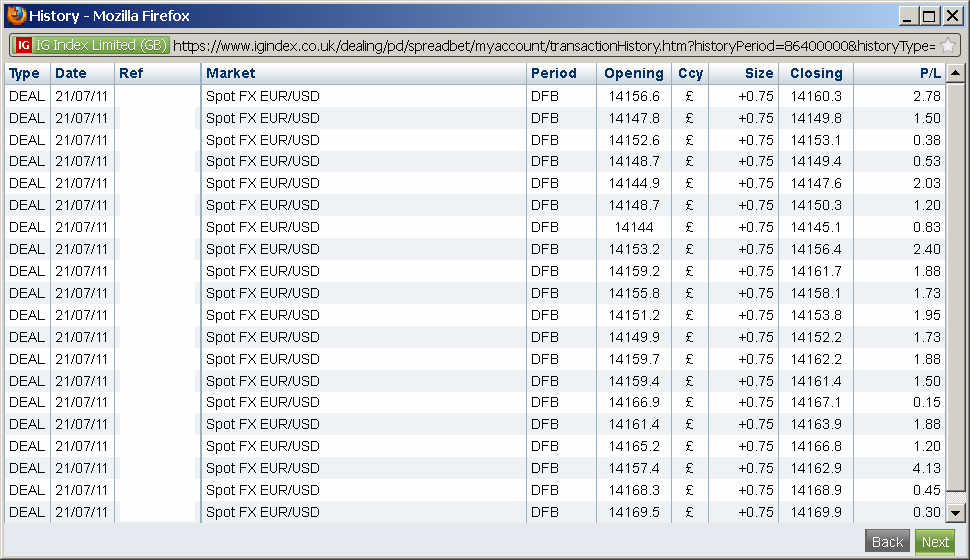This screenshot has height=560, width=970.
Task: Click the scrollbar down arrow
Action: point(955,512)
